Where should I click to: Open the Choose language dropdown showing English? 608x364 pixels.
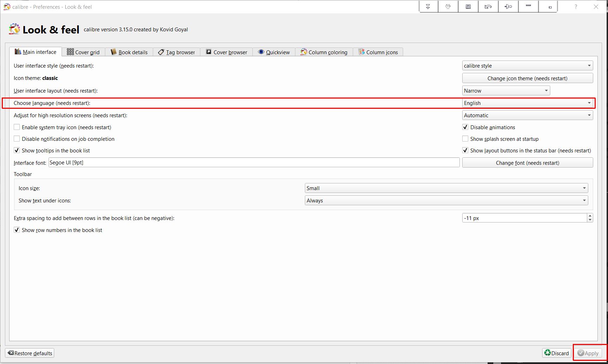coord(527,103)
